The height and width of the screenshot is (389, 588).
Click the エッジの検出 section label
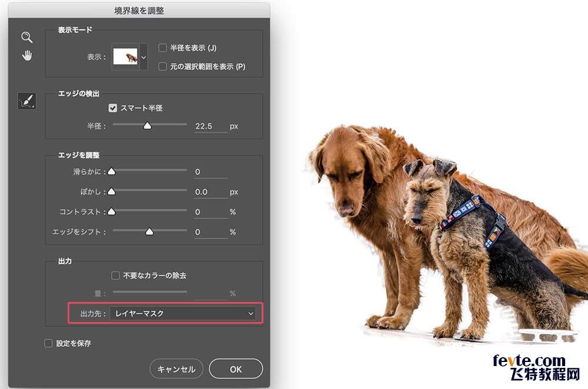coord(79,93)
